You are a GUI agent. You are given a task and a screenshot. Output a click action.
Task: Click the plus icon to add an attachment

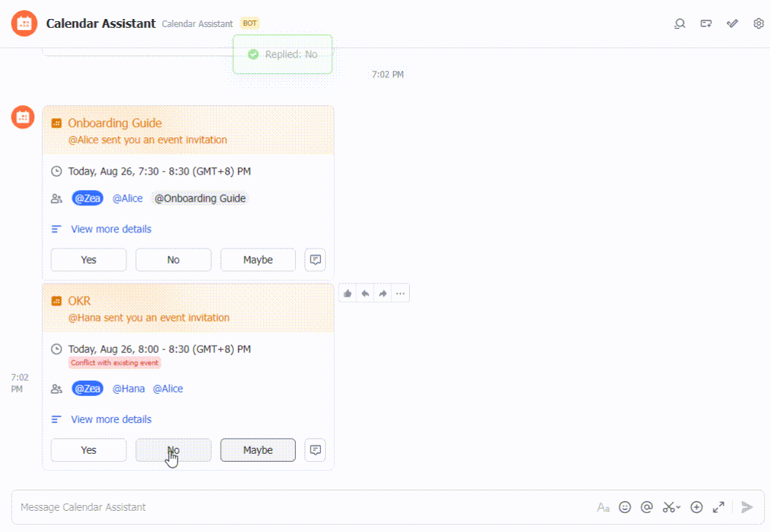(x=696, y=506)
